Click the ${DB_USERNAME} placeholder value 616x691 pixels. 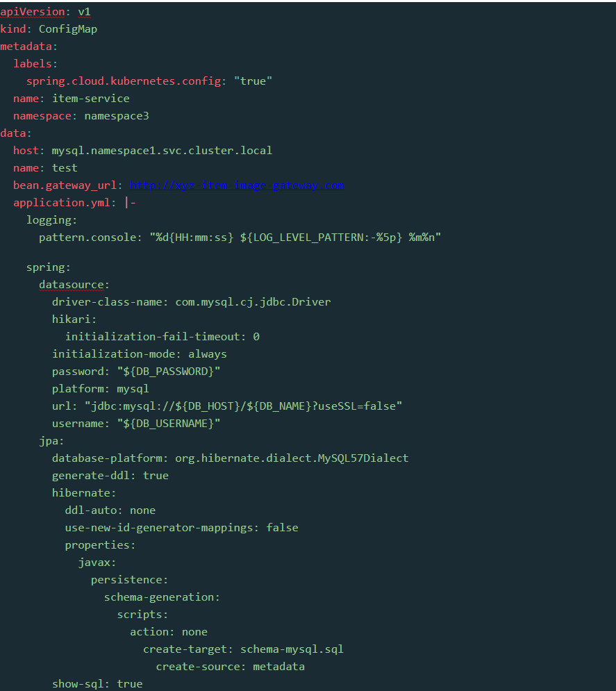point(168,424)
